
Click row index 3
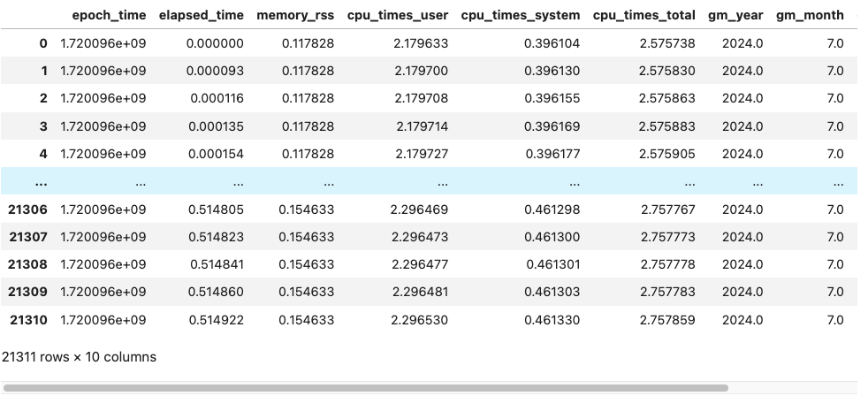pyautogui.click(x=43, y=126)
